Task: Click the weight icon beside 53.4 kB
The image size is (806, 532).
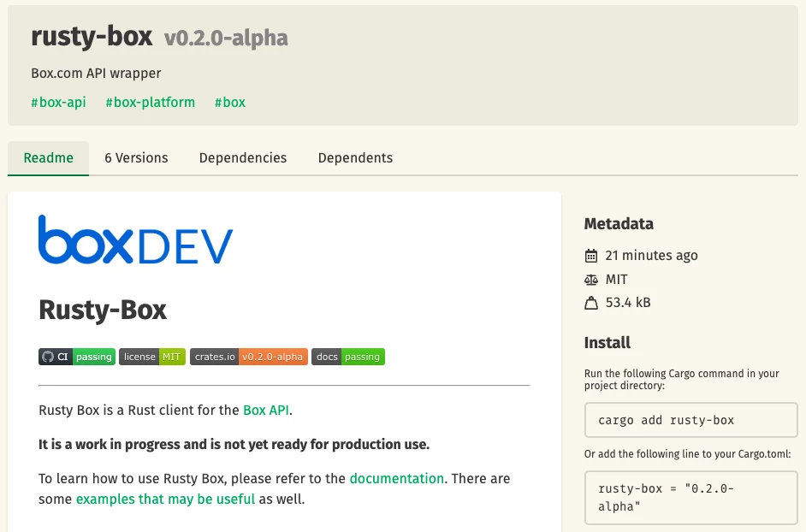Action: click(591, 303)
